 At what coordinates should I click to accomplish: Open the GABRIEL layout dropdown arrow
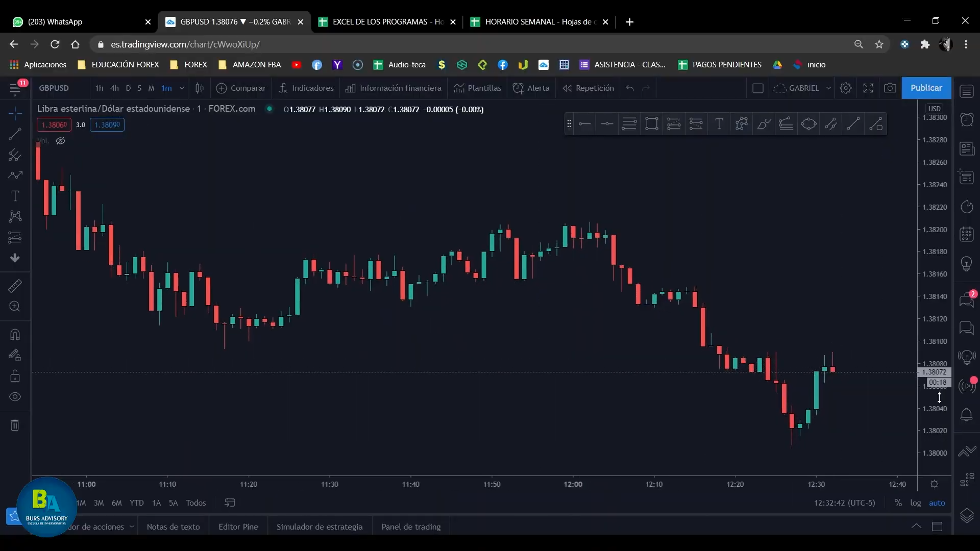[x=828, y=88]
